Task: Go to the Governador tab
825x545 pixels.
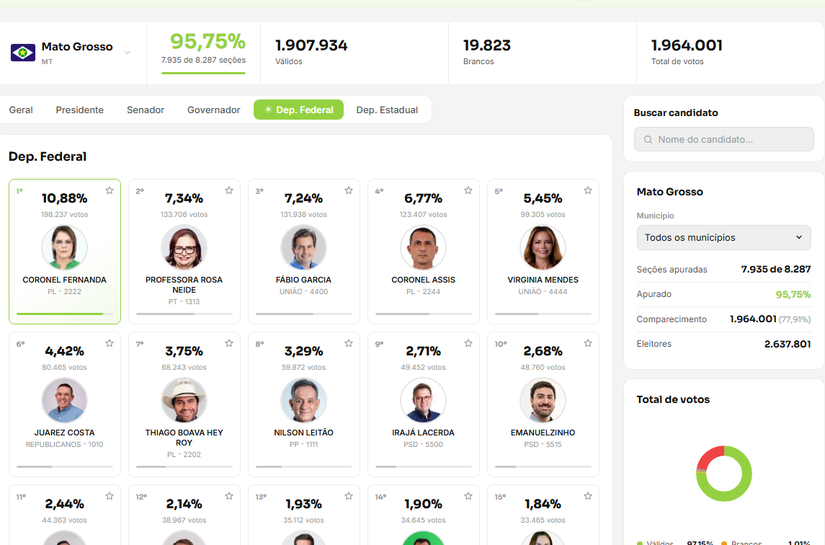Action: [x=214, y=110]
